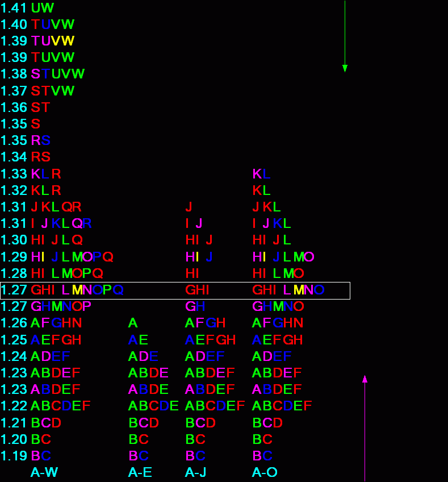448x482 pixels.
Task: Select the ABCDE letters in the A-E column
Action: [153, 406]
